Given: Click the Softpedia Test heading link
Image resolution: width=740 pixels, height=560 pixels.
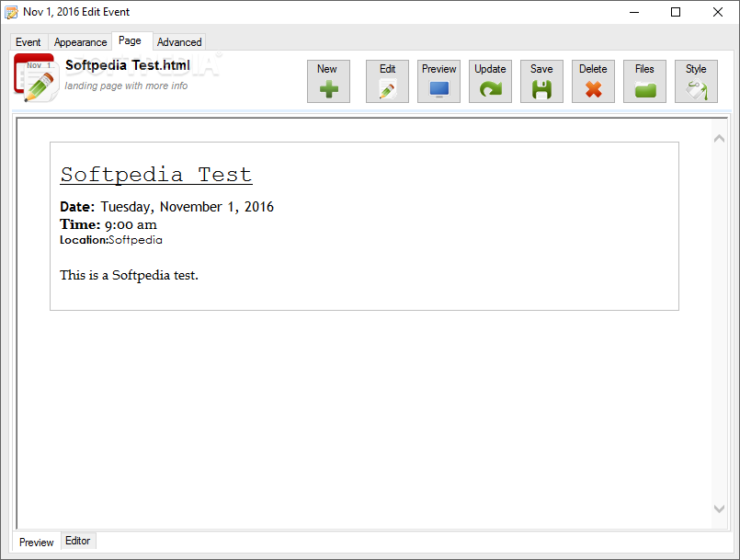Looking at the screenshot, I should coord(156,175).
